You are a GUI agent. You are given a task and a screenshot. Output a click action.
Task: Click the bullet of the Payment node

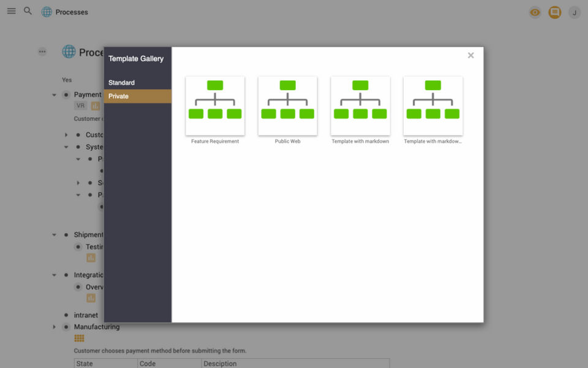66,95
